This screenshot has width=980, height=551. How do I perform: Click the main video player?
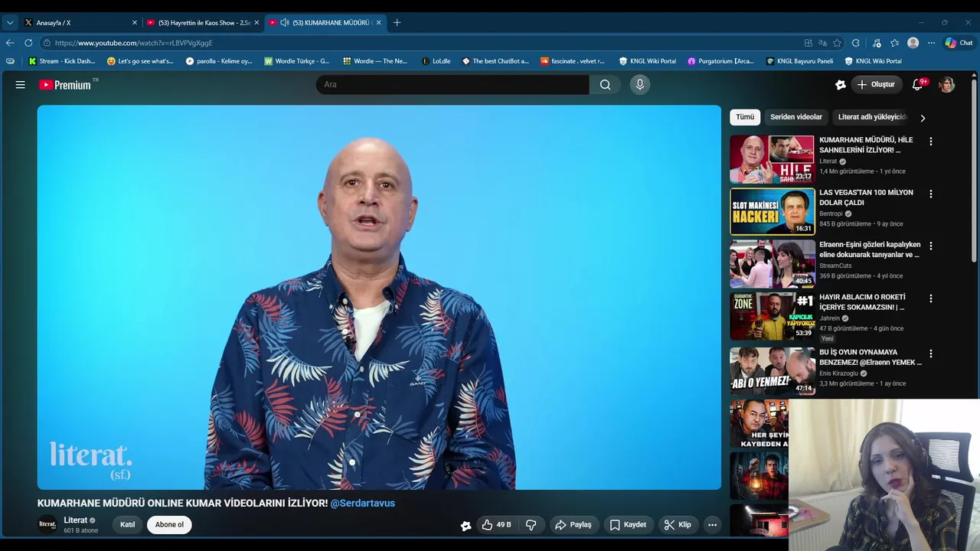379,297
